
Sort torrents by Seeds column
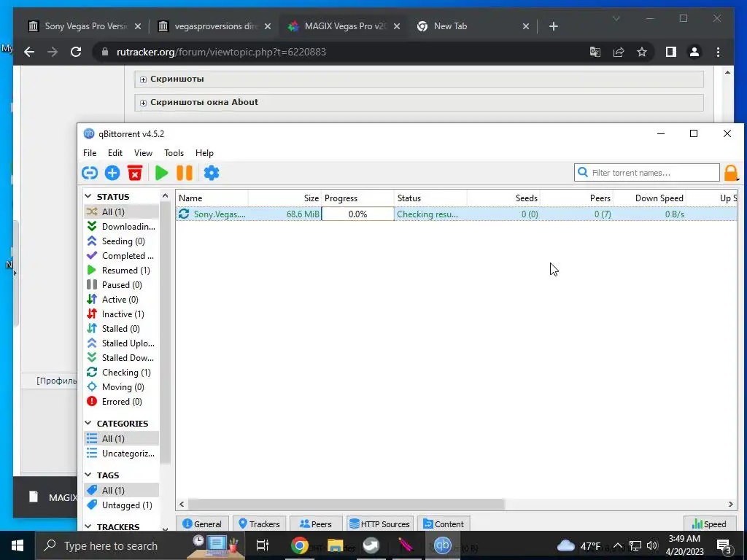click(x=503, y=198)
